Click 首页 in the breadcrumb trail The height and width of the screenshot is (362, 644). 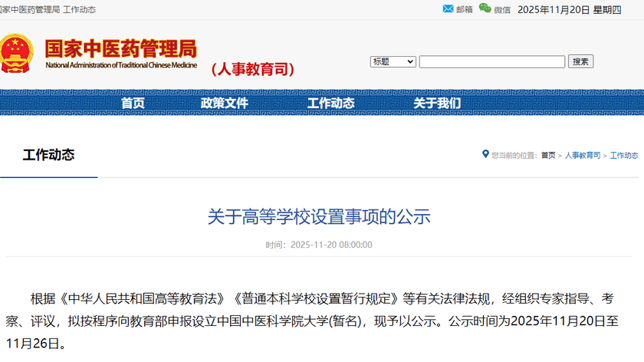548,155
